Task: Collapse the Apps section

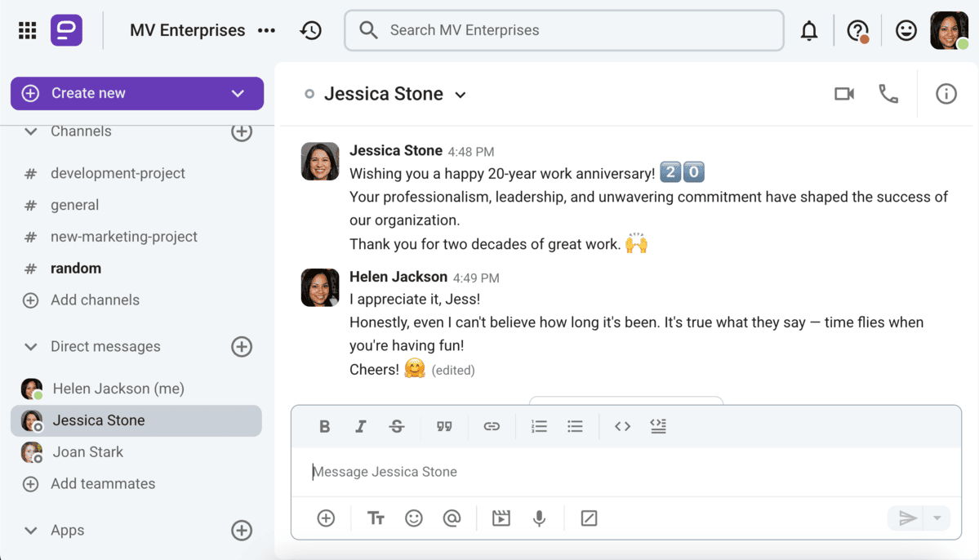Action: [30, 530]
